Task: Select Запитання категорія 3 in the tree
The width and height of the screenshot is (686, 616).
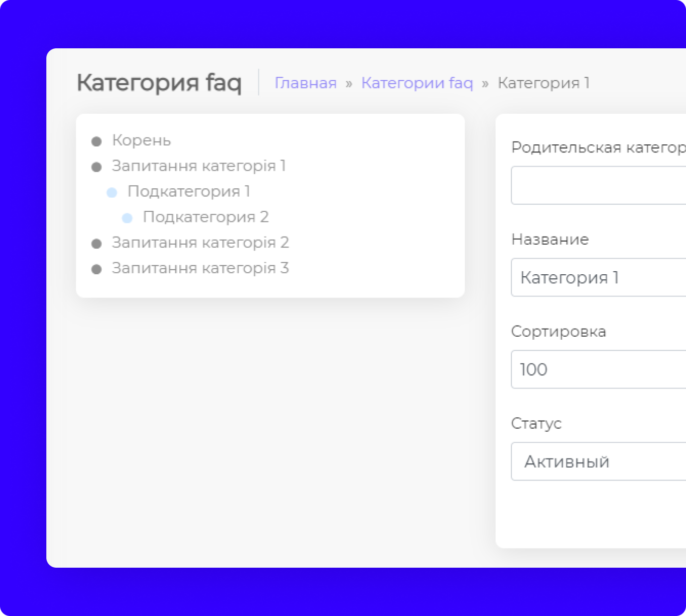Action: pyautogui.click(x=200, y=268)
